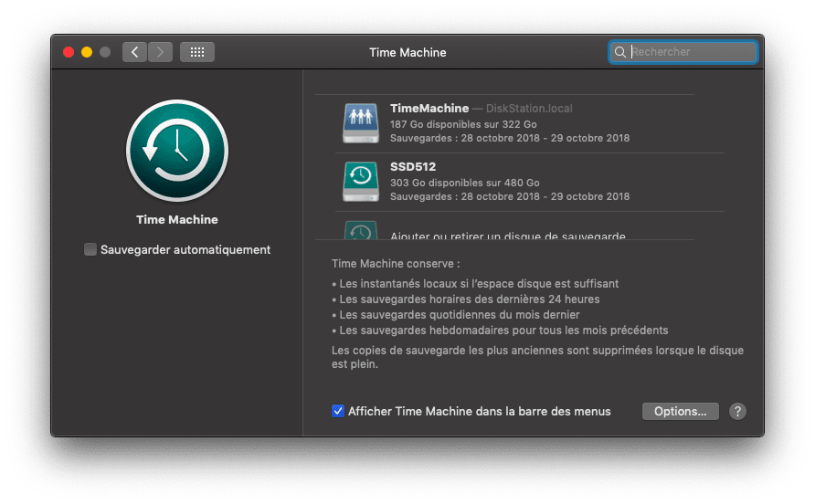Image resolution: width=815 pixels, height=504 pixels.
Task: Go forward with the right chevron button
Action: [160, 52]
